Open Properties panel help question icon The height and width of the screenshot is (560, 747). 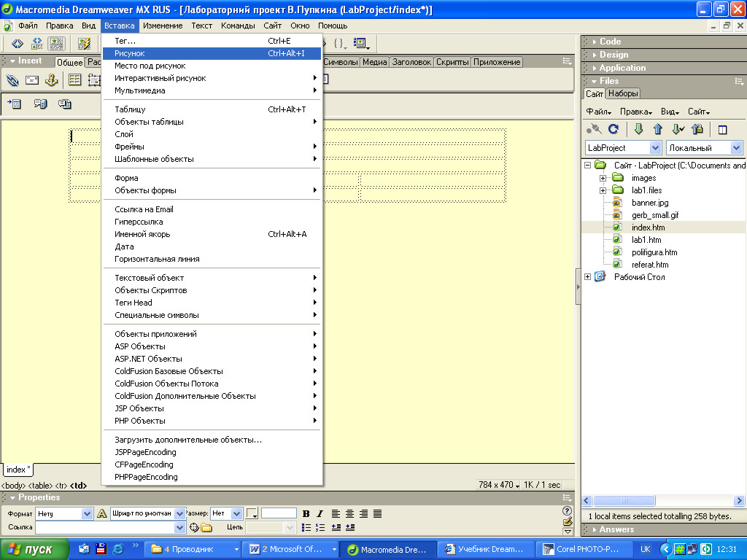[567, 511]
